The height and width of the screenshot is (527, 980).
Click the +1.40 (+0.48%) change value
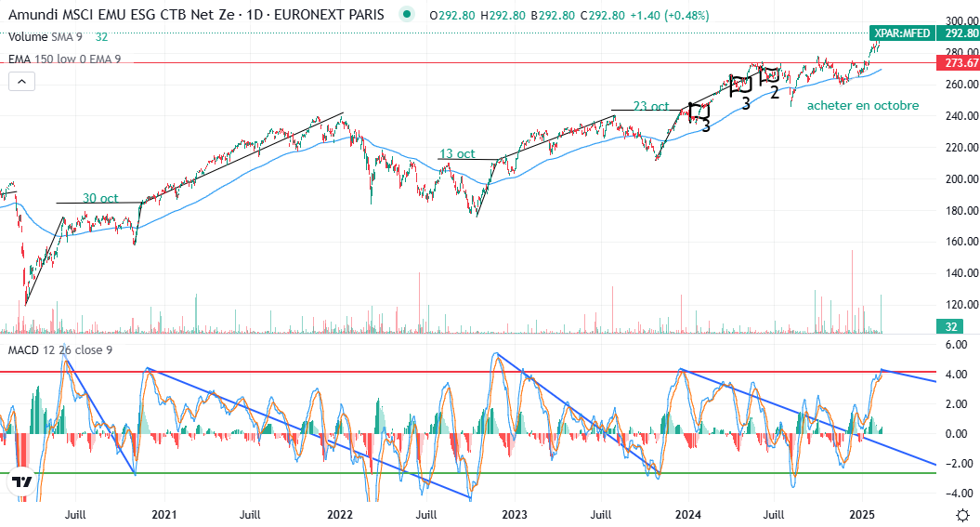coord(669,15)
